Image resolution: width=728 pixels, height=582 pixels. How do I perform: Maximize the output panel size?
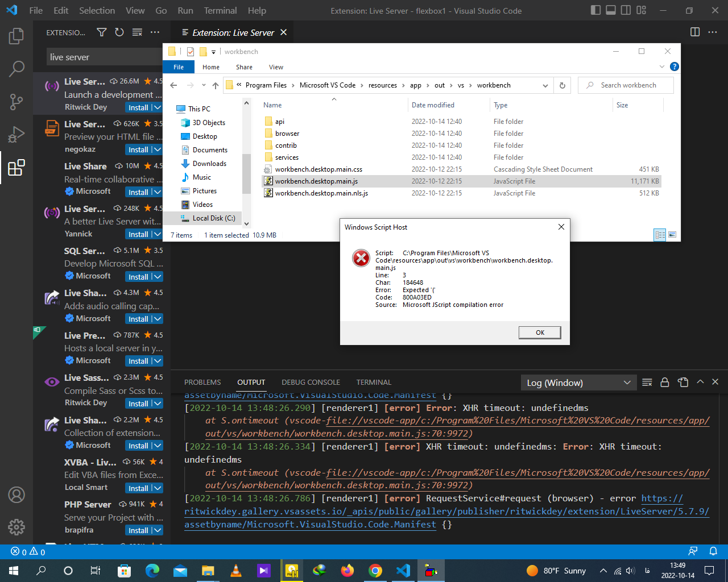(x=700, y=382)
